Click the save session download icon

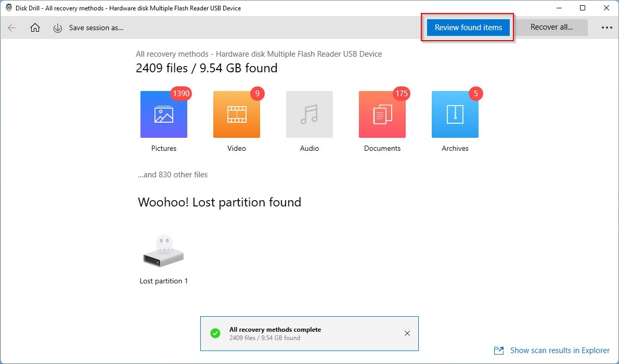(x=58, y=28)
